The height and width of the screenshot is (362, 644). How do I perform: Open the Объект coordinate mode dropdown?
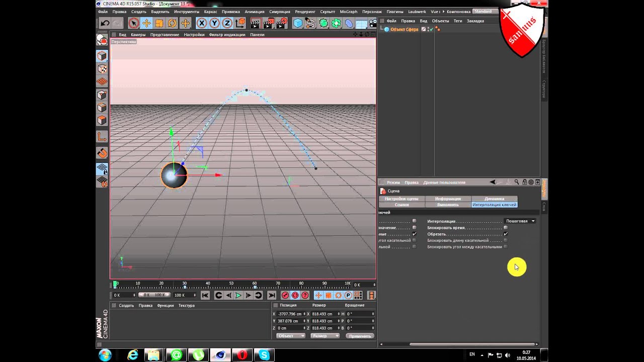coord(290,336)
